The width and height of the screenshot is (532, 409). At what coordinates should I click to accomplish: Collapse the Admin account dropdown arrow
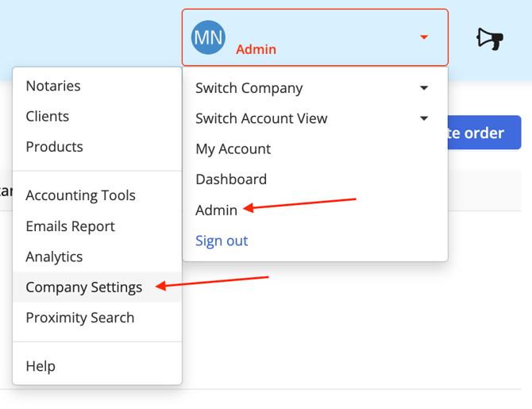pos(424,37)
